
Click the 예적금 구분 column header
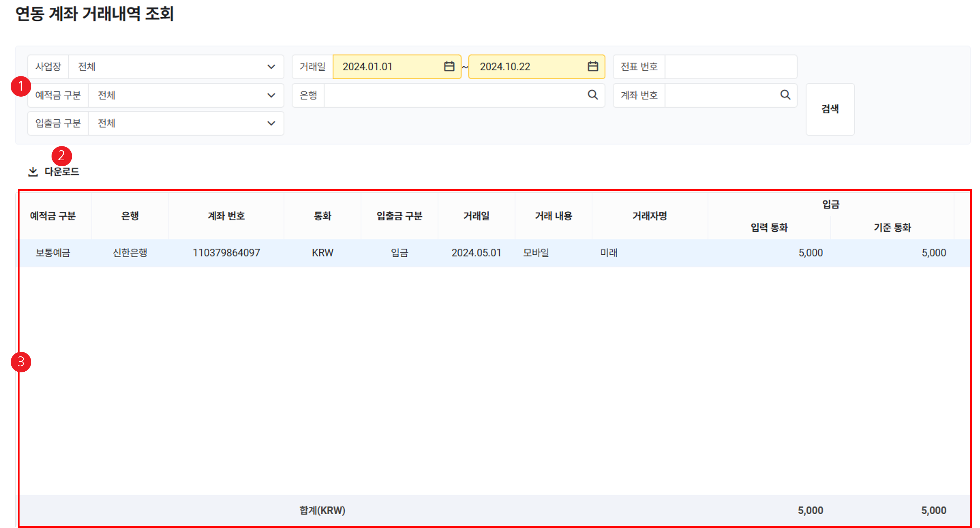53,216
